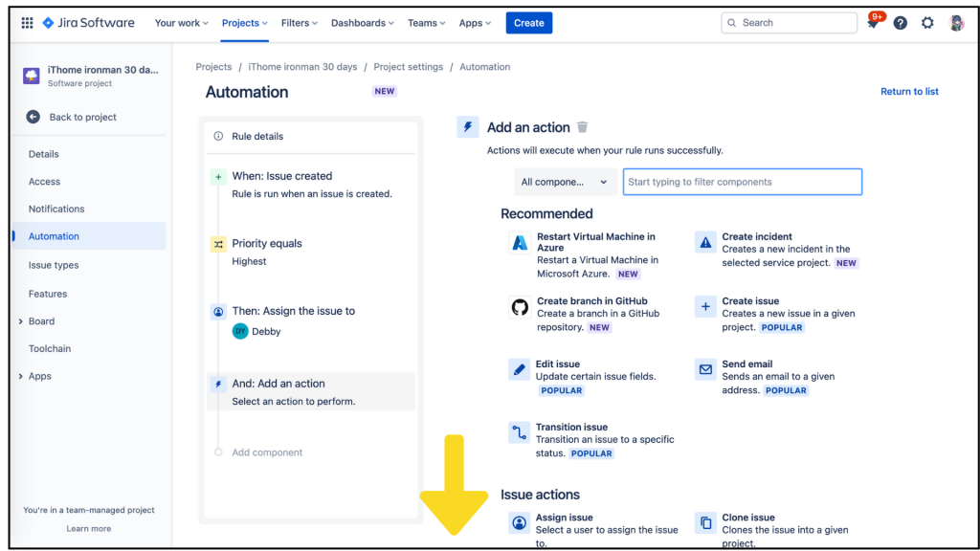The height and width of the screenshot is (551, 980).
Task: Click the Transition issue icon
Action: click(x=519, y=432)
